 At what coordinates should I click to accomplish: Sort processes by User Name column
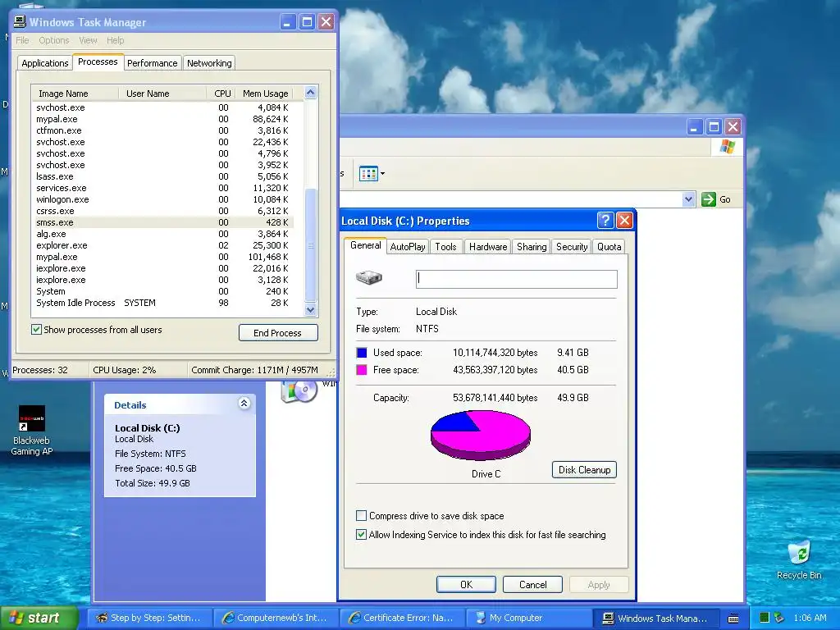162,94
